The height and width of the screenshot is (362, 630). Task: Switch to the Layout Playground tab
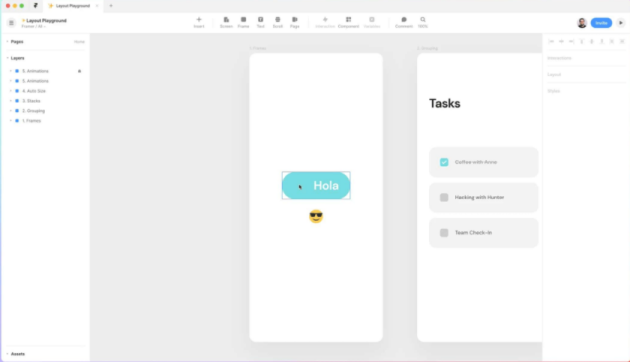click(72, 6)
